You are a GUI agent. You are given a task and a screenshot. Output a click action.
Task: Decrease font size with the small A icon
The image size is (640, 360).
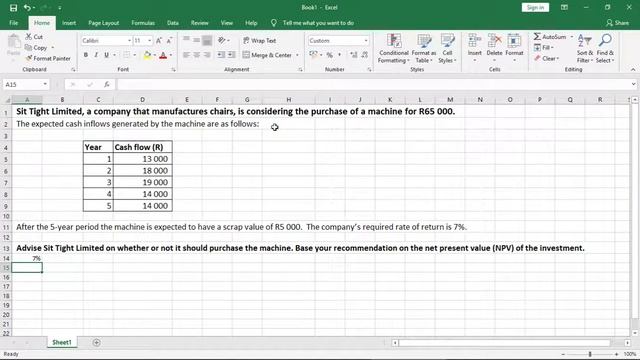169,40
